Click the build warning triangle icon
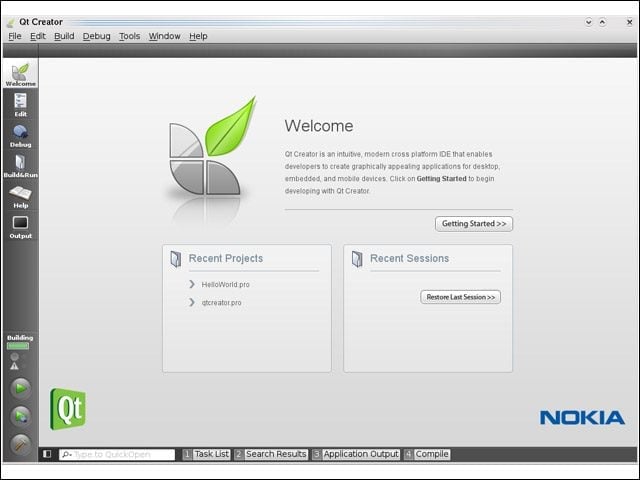 [x=14, y=366]
